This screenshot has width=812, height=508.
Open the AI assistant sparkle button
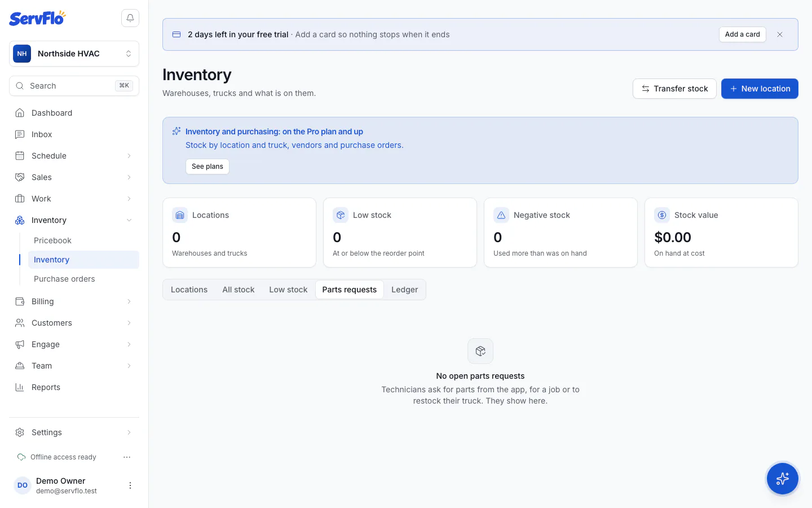[x=783, y=479]
